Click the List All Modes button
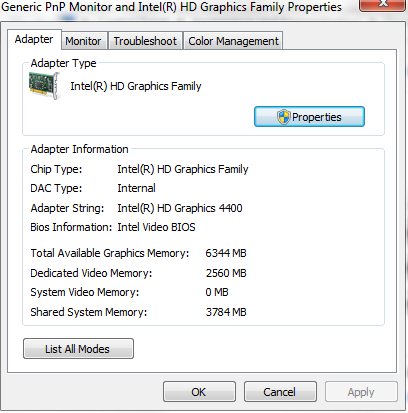Screen dimensions: 408x413 pos(78,349)
